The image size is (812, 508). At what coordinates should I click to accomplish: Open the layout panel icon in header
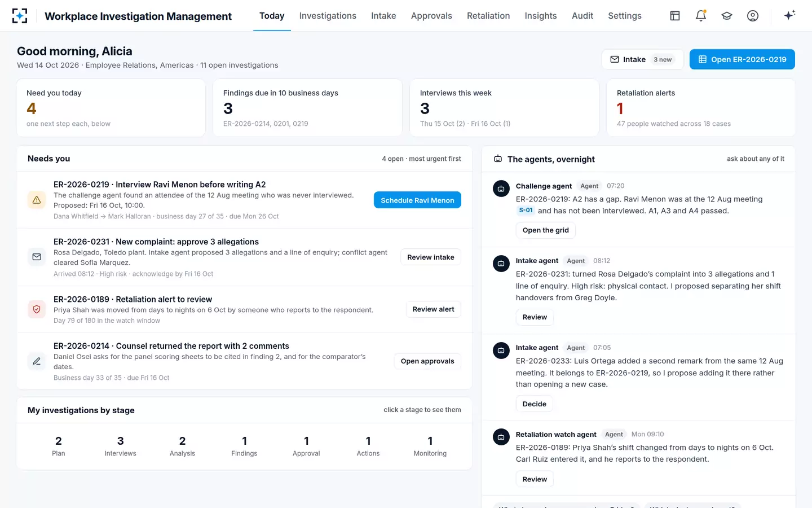pos(675,16)
